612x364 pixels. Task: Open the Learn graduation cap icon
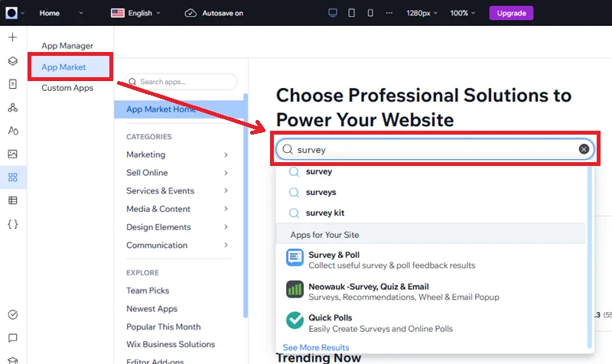click(12, 360)
